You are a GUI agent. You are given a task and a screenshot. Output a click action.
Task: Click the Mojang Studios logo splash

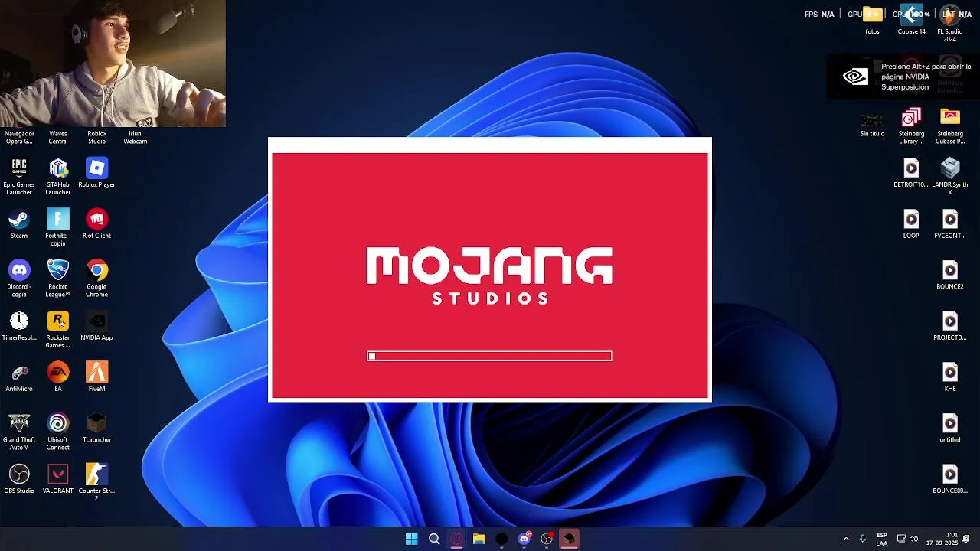[489, 275]
